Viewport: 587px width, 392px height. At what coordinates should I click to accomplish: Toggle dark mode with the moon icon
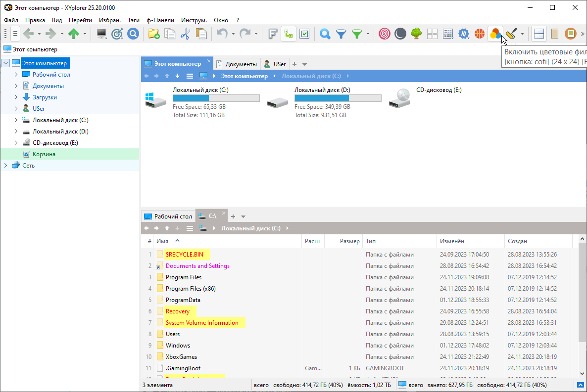[400, 34]
